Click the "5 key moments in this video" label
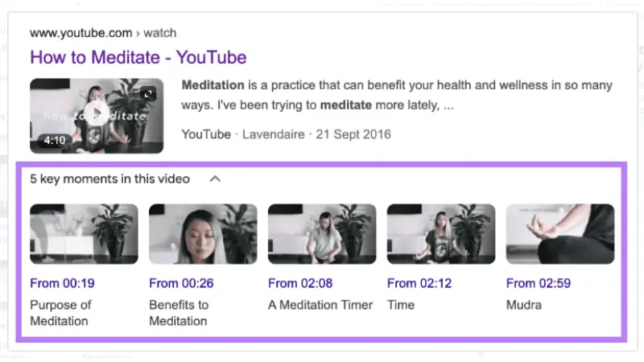Image resolution: width=644 pixels, height=362 pixels. coord(110,179)
